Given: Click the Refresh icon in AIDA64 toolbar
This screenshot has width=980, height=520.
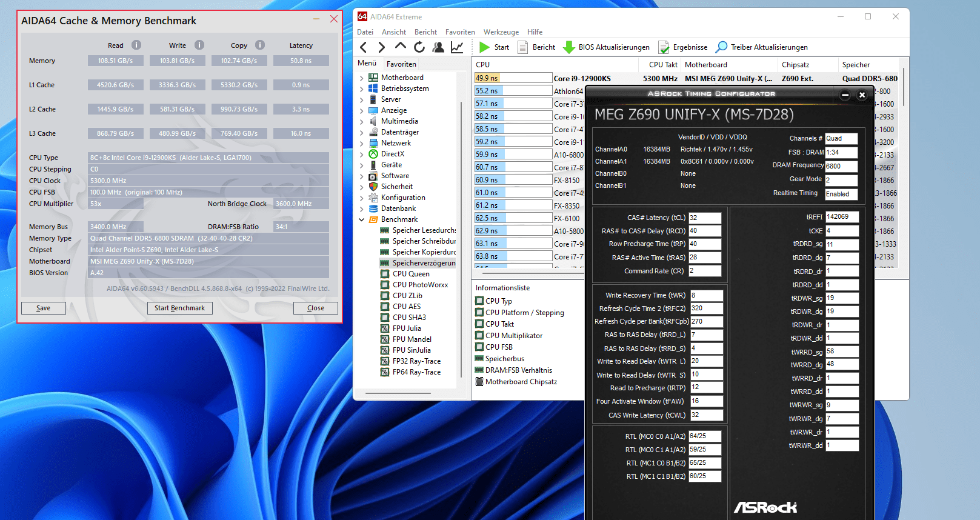Looking at the screenshot, I should (x=419, y=47).
